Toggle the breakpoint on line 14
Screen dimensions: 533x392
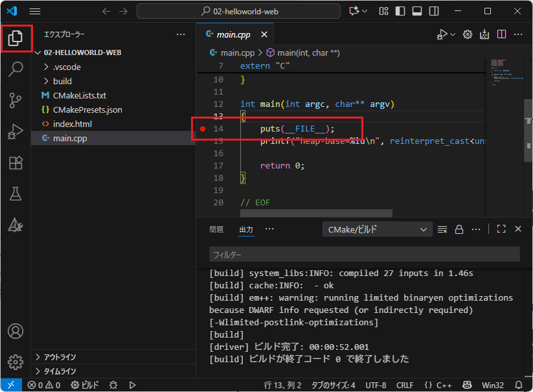pyautogui.click(x=203, y=129)
